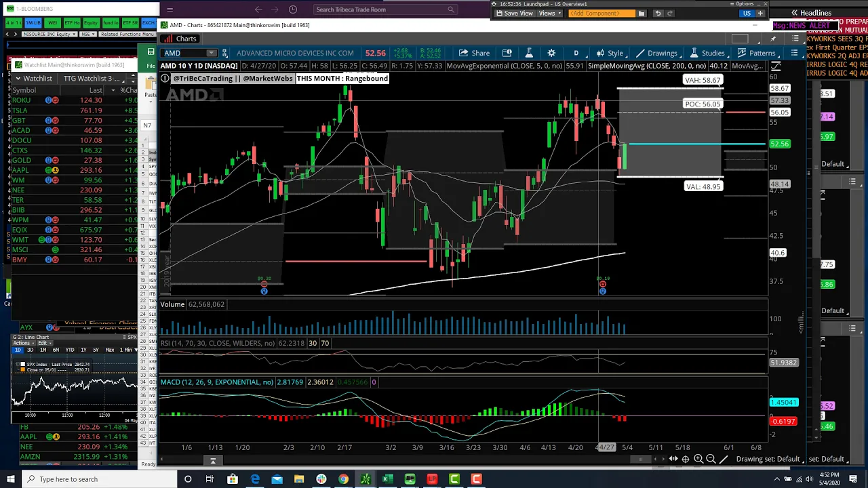Collapse the Watchlist panel arrow
The width and height of the screenshot is (868, 488).
pyautogui.click(x=18, y=79)
